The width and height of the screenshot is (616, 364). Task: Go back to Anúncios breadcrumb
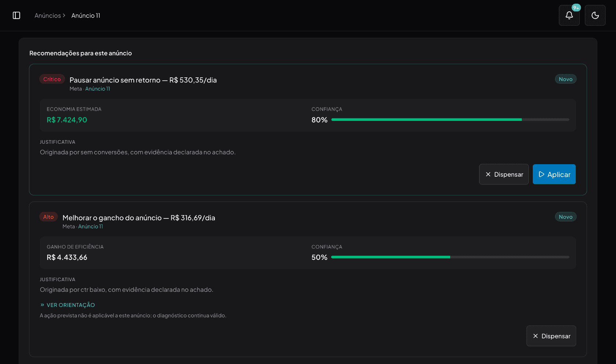coord(48,15)
